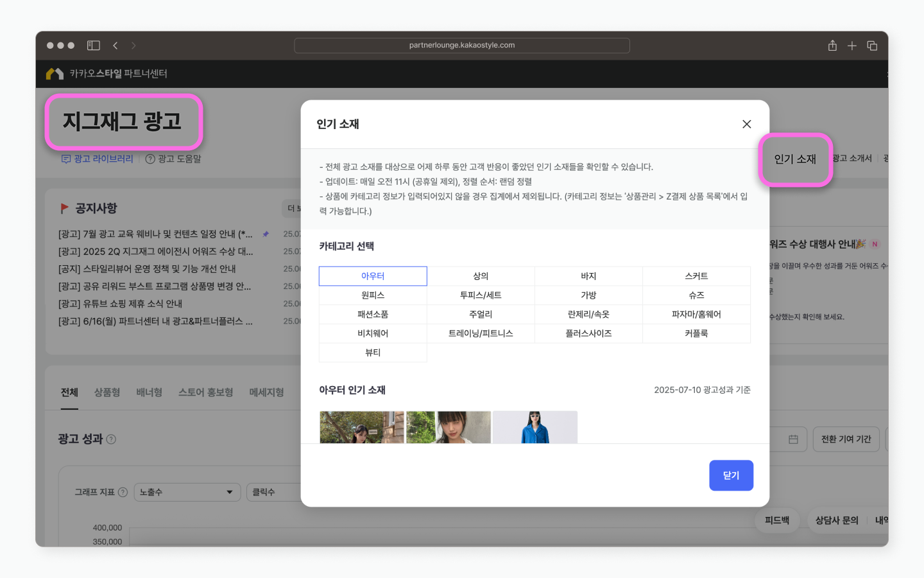The image size is (924, 578).
Task: Choose the 슈즈 category cell
Action: [696, 295]
